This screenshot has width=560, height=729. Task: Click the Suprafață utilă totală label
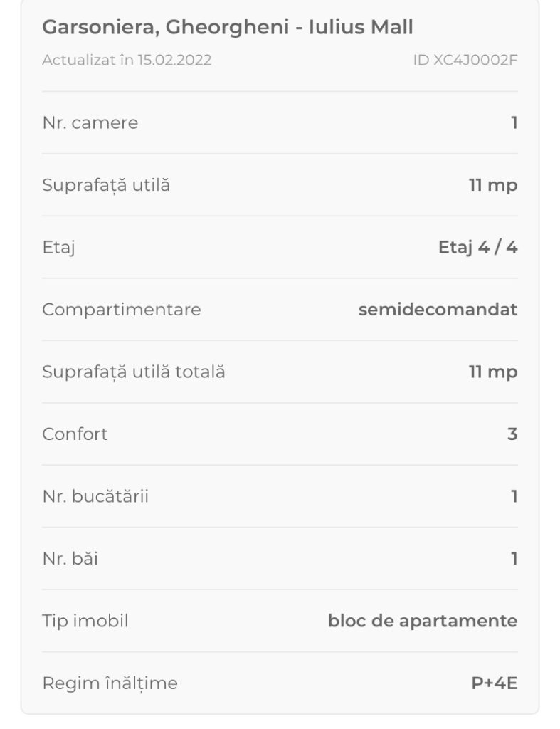pos(134,372)
